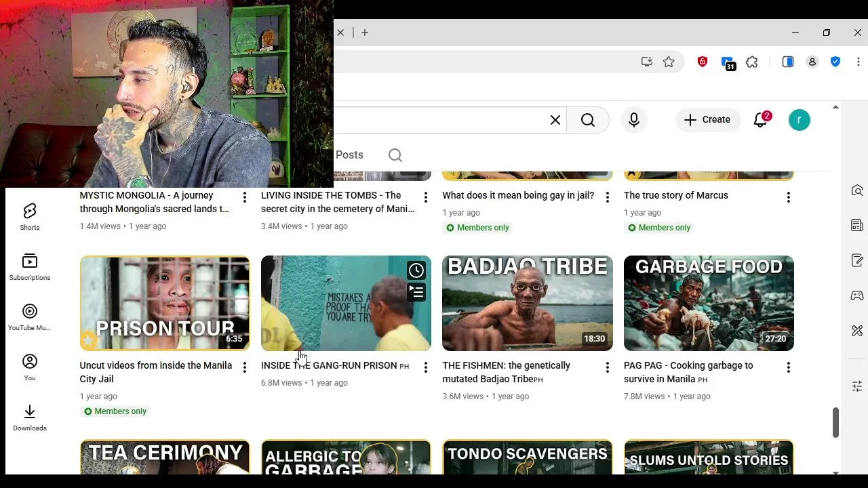
Task: Open options for gay in jail video
Action: point(607,197)
